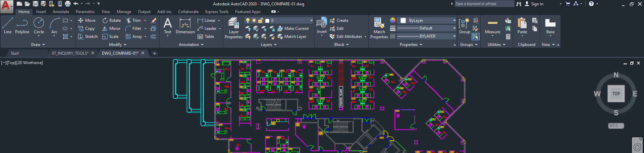Click the Match Properties tool

tap(379, 28)
